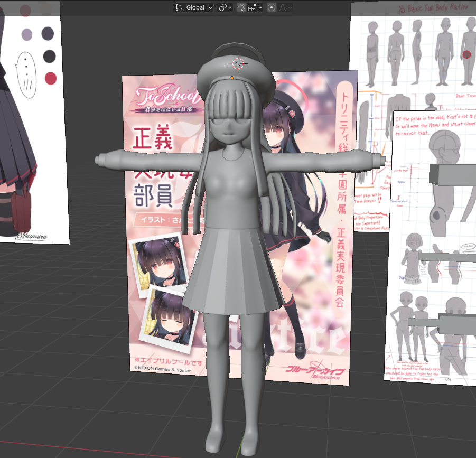Image resolution: width=476 pixels, height=458 pixels.
Task: Open the pivot point dropdown
Action: pos(225,7)
